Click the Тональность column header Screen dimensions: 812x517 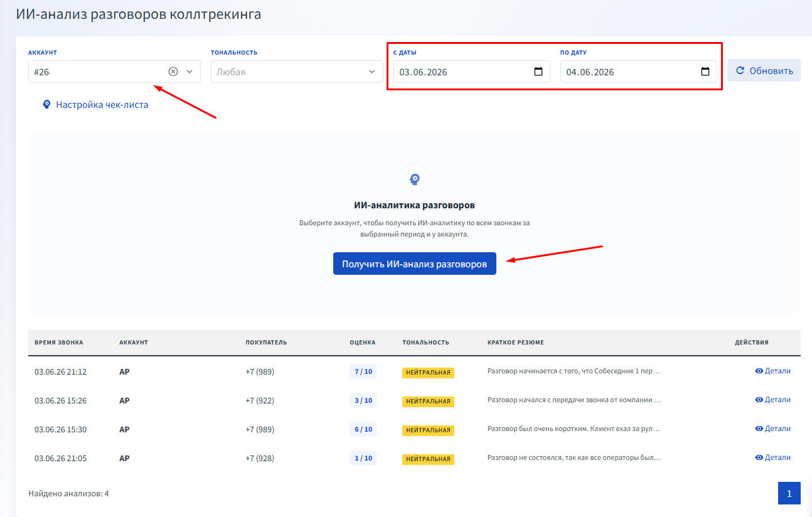click(425, 343)
